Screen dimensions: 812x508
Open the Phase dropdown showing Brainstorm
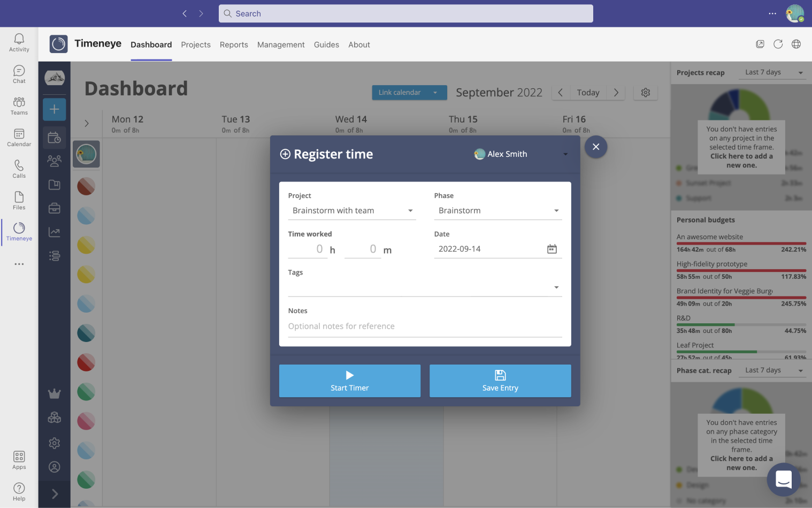click(498, 210)
